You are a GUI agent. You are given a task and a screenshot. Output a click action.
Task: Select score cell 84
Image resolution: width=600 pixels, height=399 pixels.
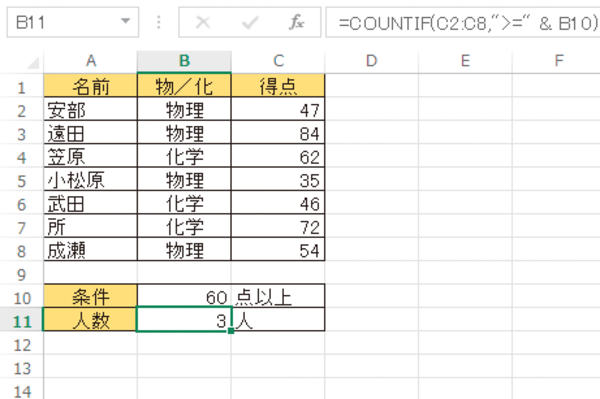pos(278,133)
